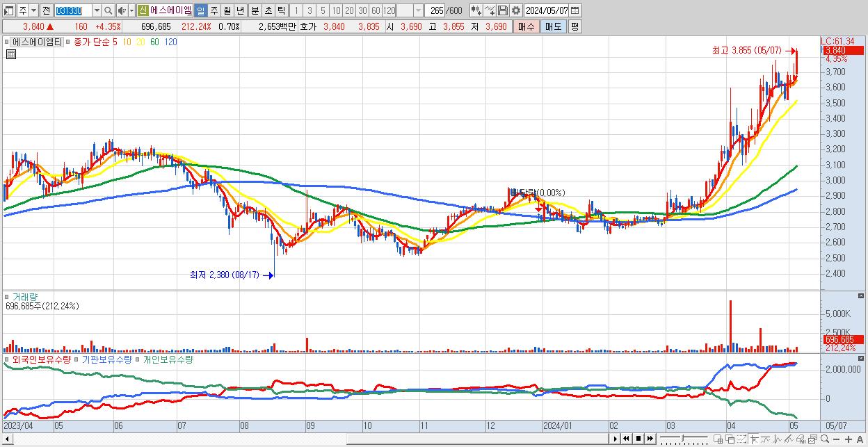Click the stop button in replay controls

click(638, 439)
